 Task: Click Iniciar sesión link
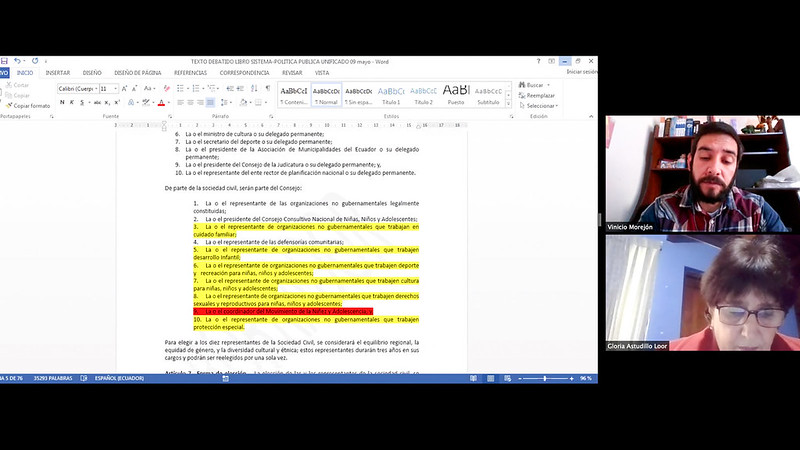coord(582,72)
